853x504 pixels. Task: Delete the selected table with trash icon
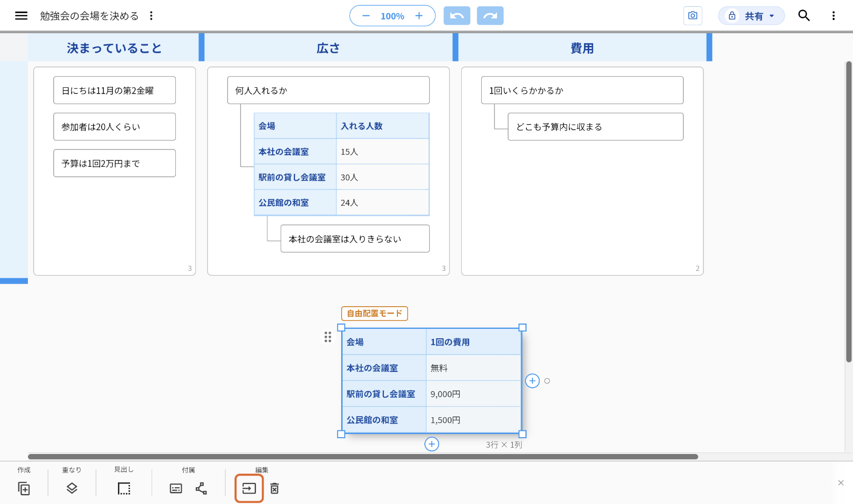[x=274, y=488]
